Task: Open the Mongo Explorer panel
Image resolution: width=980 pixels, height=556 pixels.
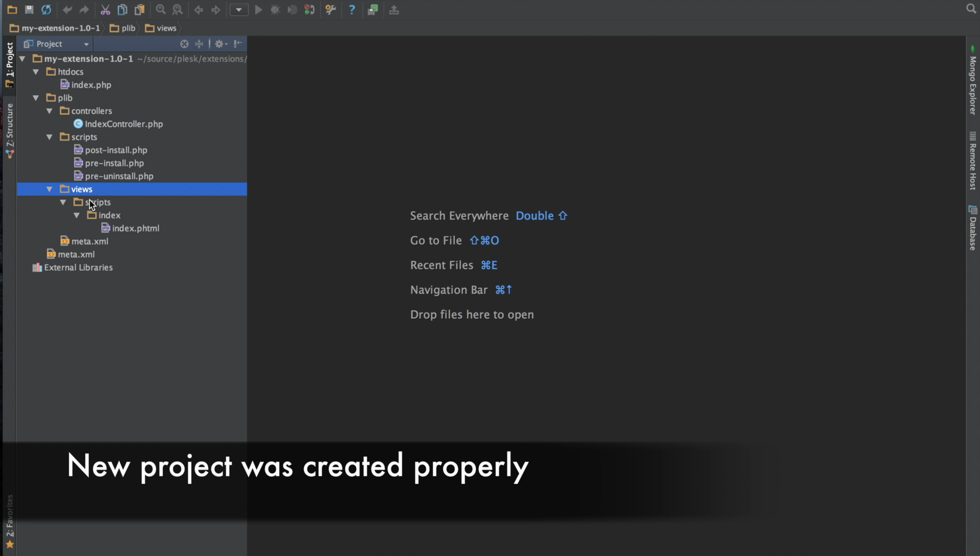Action: [x=972, y=84]
